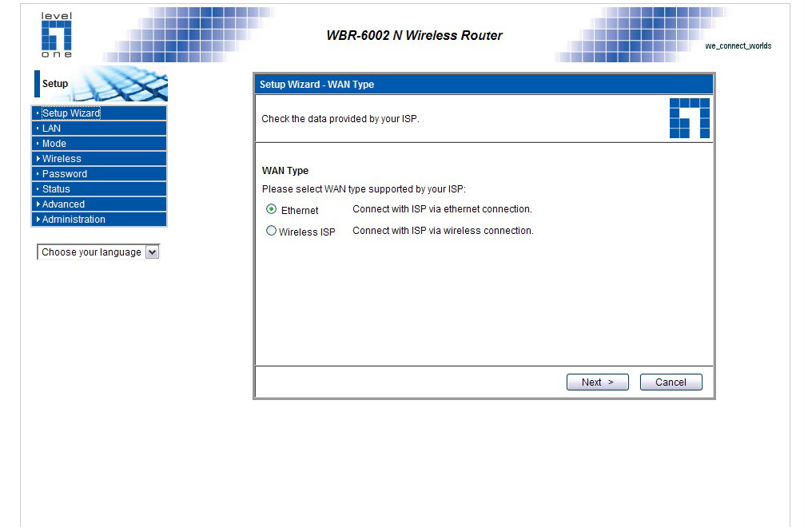Select the Ethernet WAN type option
The height and width of the screenshot is (527, 812).
(272, 209)
